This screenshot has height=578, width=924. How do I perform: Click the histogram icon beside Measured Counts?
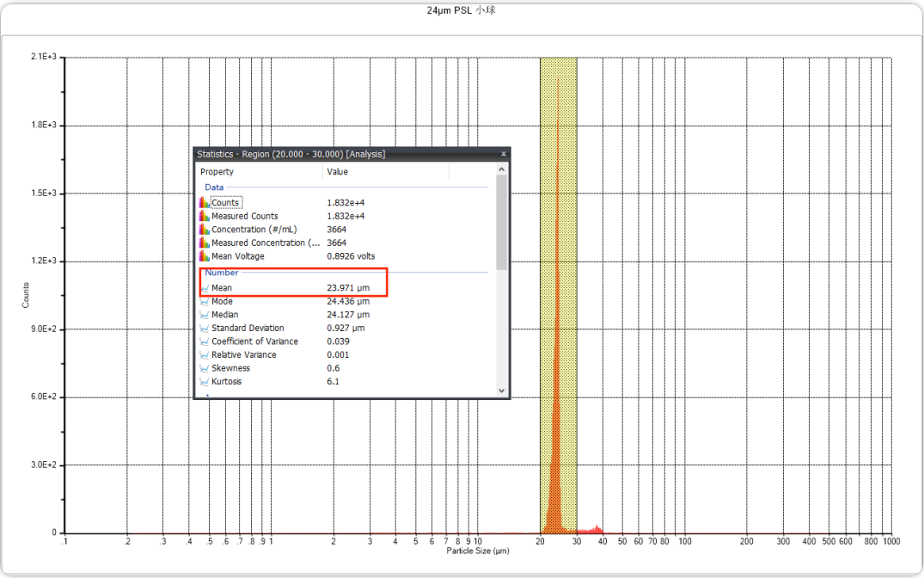point(205,216)
